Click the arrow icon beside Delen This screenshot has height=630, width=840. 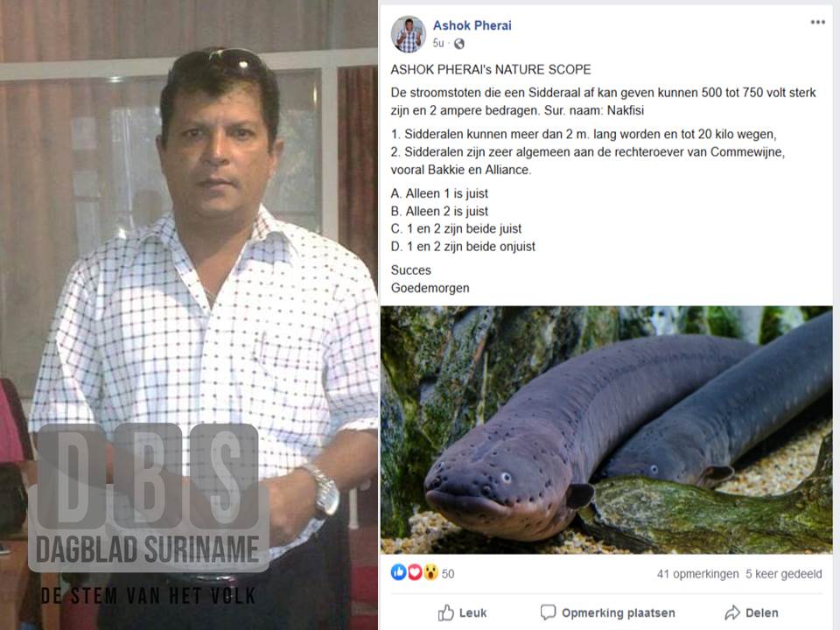click(x=732, y=612)
